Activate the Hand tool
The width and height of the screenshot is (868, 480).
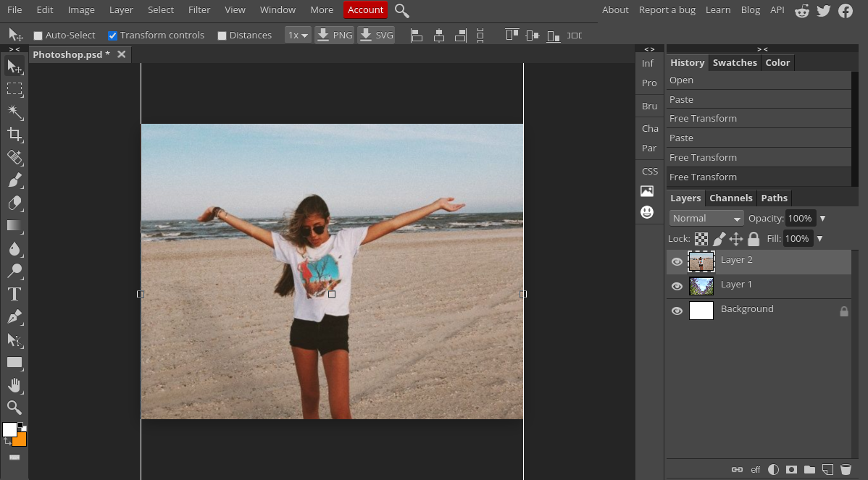tap(14, 385)
